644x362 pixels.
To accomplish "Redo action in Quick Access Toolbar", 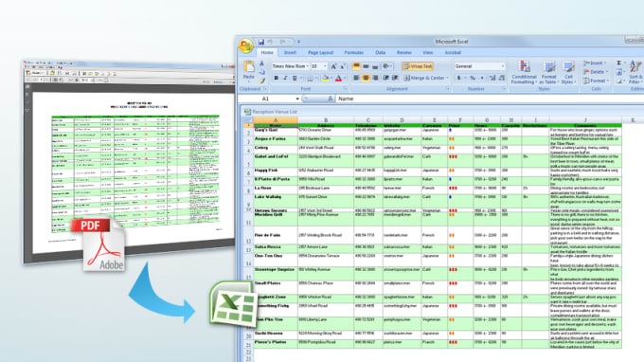I will [x=283, y=42].
